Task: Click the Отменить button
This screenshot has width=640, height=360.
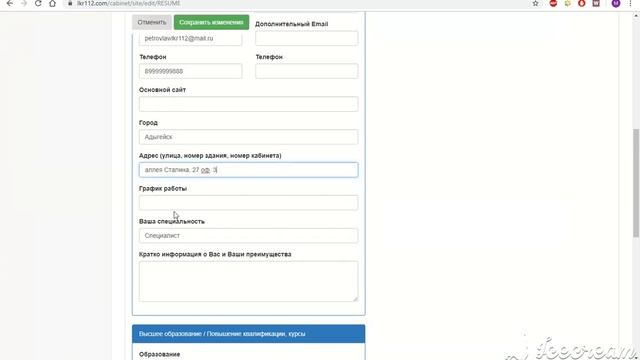Action: (152, 22)
